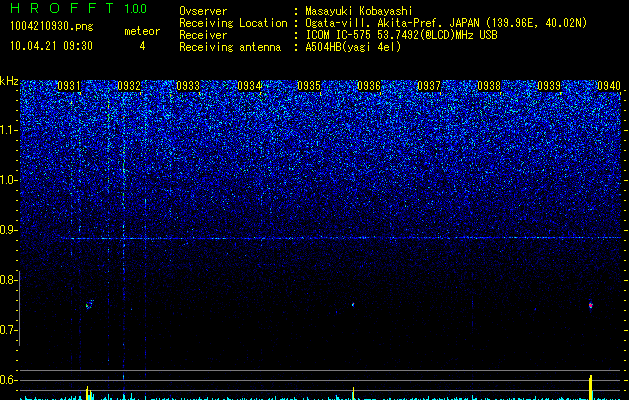The height and width of the screenshot is (400, 629).
Task: Select the filename 1004210930.png
Action: pyautogui.click(x=52, y=26)
